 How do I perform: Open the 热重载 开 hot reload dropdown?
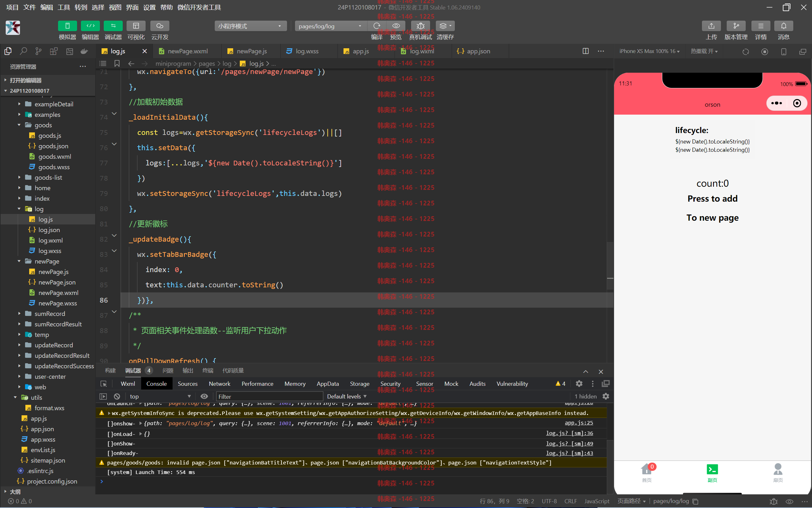pyautogui.click(x=704, y=51)
